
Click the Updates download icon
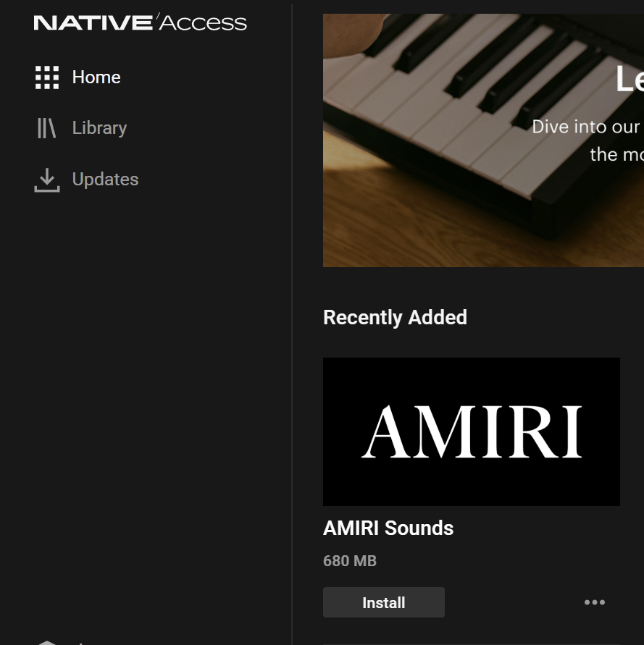coord(47,180)
